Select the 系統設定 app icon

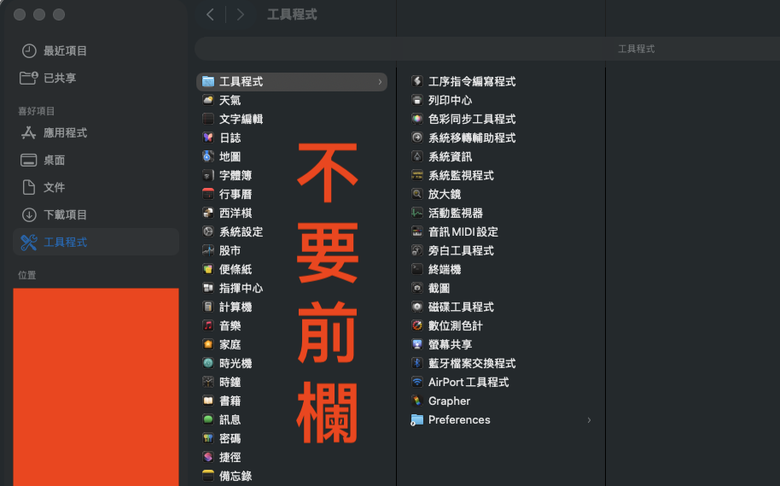pyautogui.click(x=208, y=232)
